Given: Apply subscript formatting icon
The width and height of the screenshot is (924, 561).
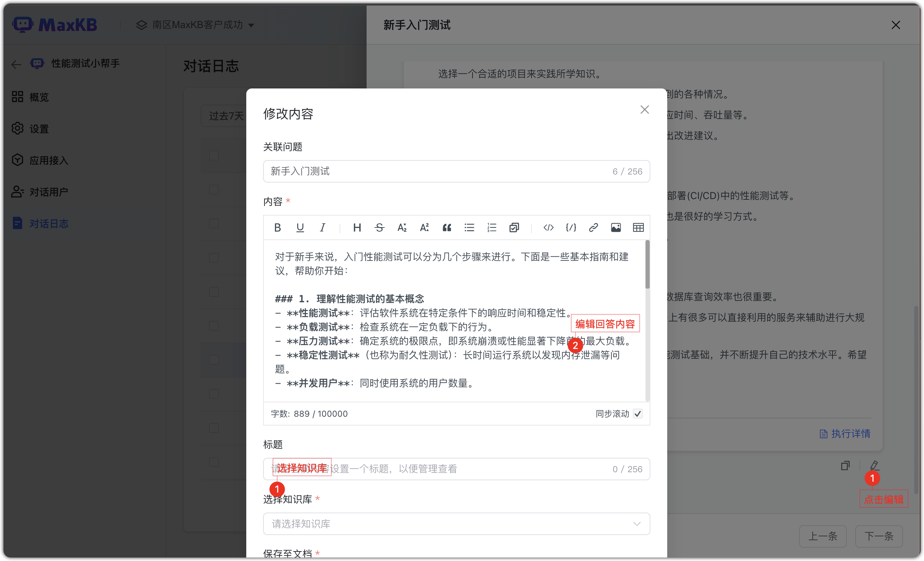Looking at the screenshot, I should [x=402, y=227].
